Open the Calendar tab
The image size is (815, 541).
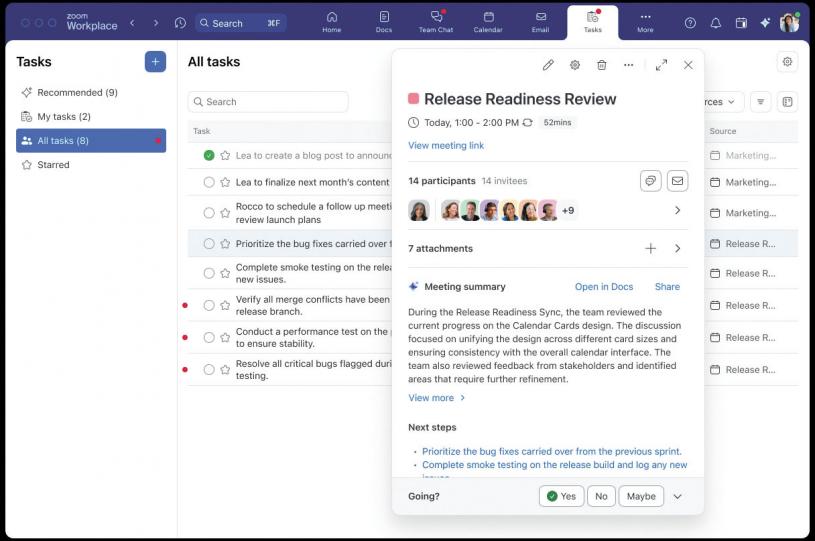pos(488,22)
